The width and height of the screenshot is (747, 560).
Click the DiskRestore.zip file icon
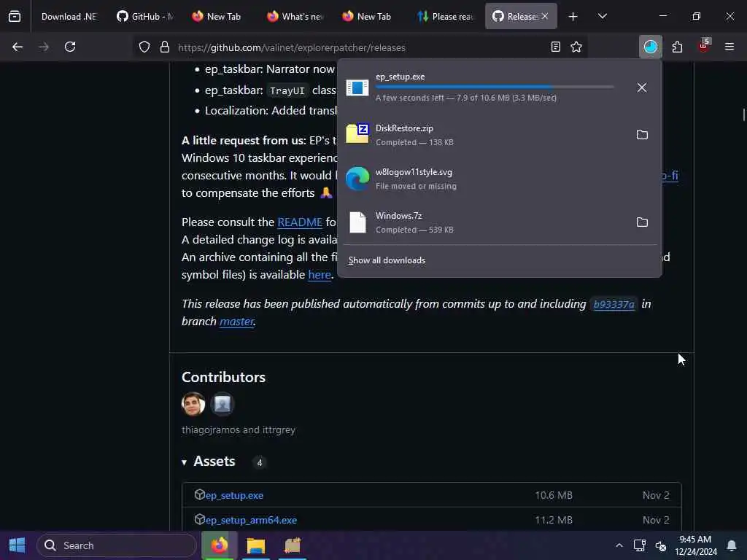click(357, 134)
